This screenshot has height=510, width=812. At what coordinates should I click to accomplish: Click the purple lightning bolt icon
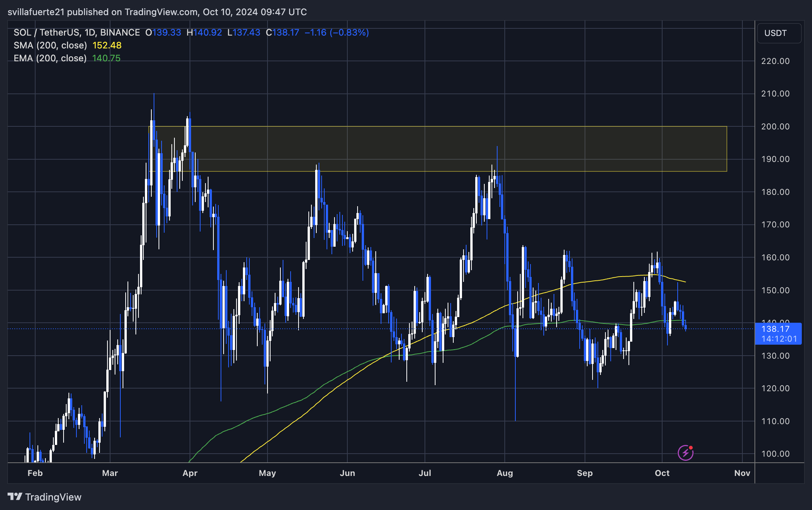pyautogui.click(x=685, y=452)
